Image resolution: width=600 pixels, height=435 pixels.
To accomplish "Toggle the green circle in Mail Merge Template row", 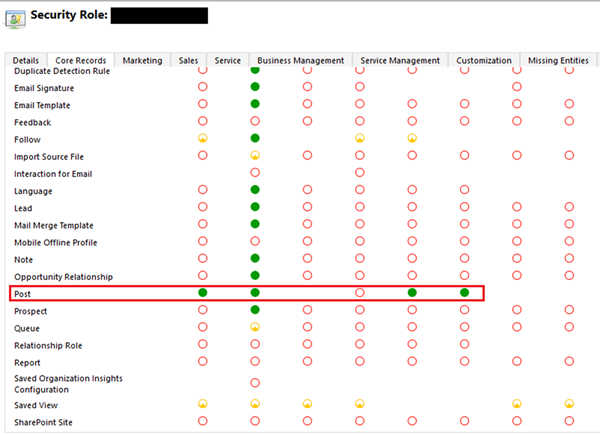I will (255, 224).
